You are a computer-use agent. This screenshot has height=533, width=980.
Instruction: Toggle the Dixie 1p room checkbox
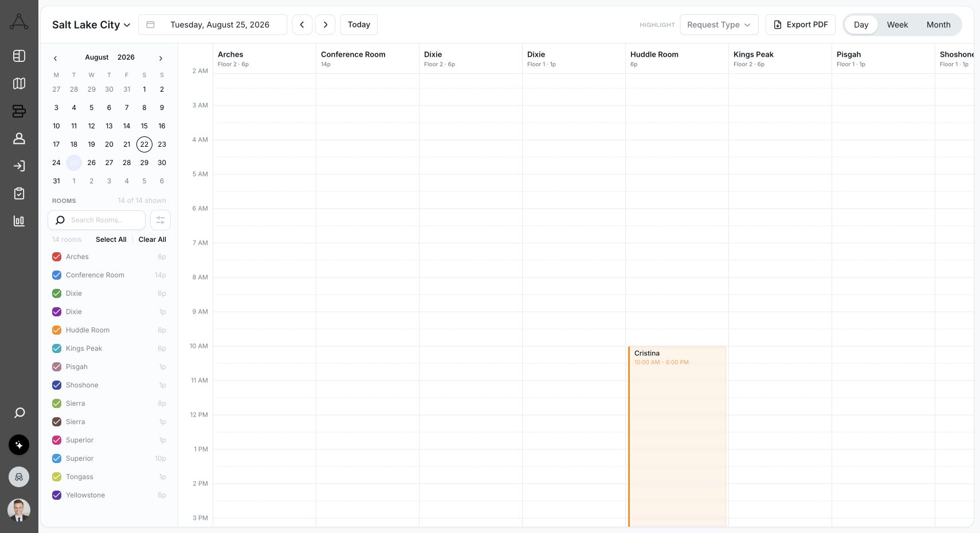coord(57,312)
